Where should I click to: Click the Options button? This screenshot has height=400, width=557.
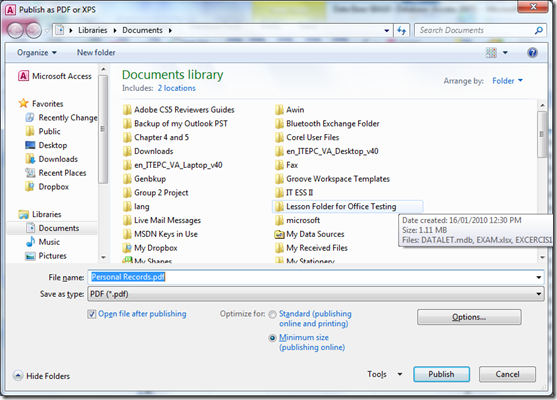click(469, 317)
